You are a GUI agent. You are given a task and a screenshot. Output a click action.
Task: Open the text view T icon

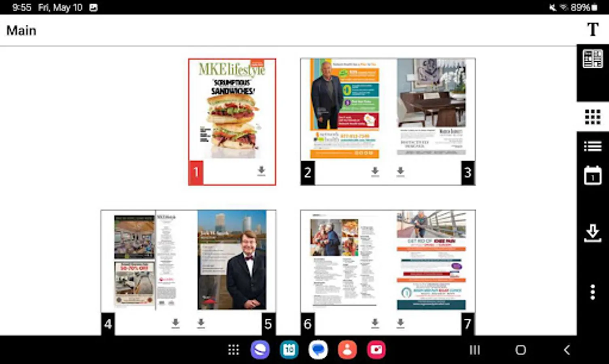pyautogui.click(x=592, y=30)
